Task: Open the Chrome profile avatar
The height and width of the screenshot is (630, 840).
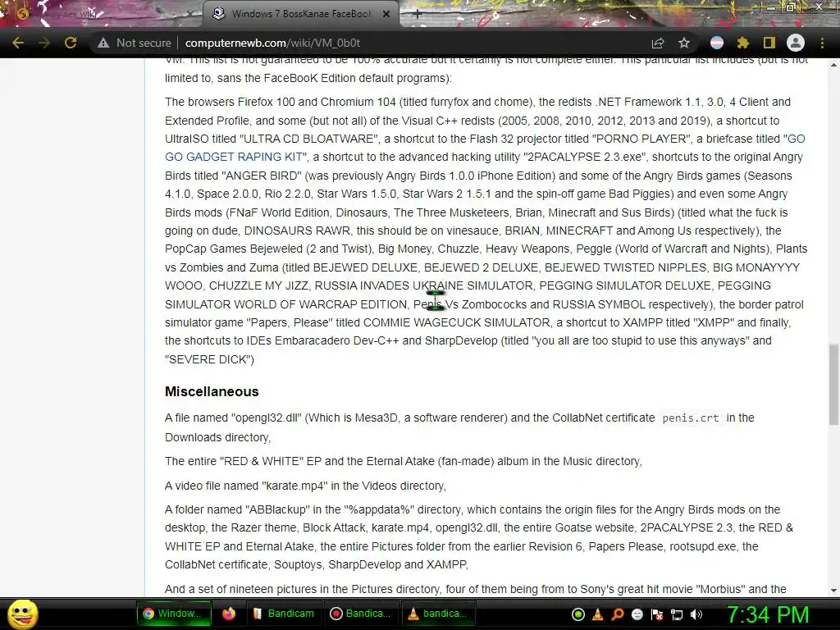Action: pos(796,43)
